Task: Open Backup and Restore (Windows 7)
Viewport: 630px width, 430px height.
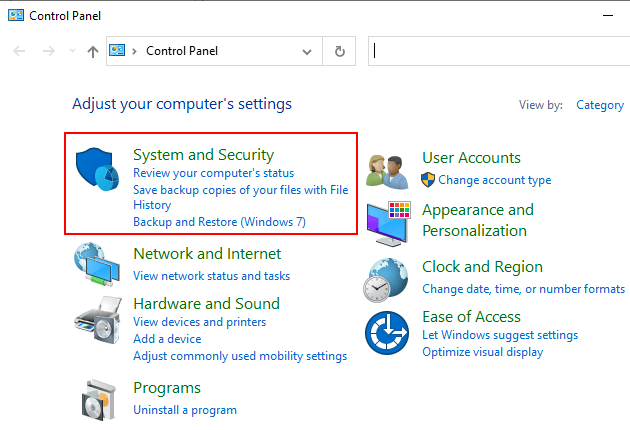Action: point(219,222)
